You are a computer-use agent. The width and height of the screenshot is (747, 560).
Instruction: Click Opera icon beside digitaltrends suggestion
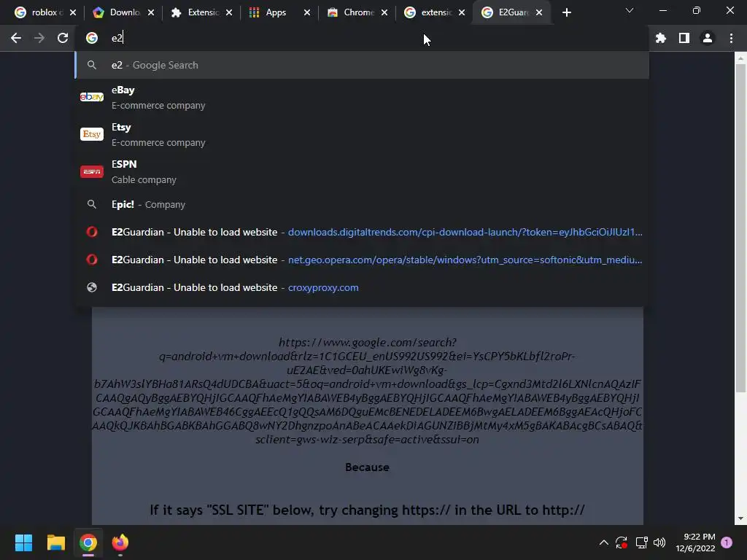[91, 233]
